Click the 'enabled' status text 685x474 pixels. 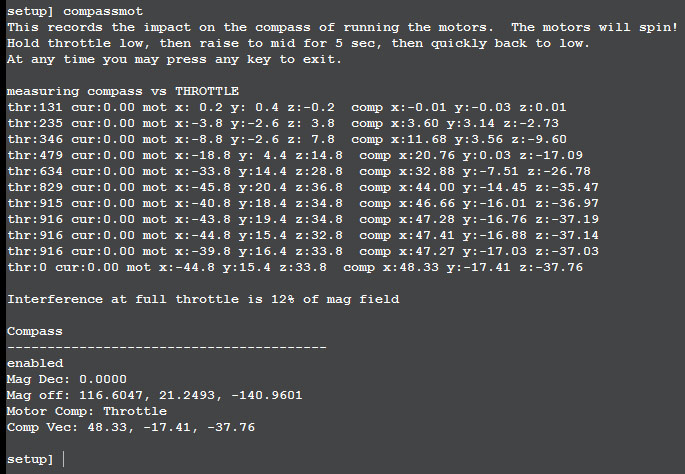click(x=35, y=363)
